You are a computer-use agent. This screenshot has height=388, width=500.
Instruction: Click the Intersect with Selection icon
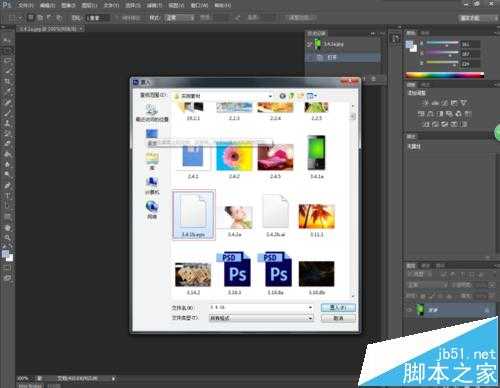pyautogui.click(x=59, y=17)
